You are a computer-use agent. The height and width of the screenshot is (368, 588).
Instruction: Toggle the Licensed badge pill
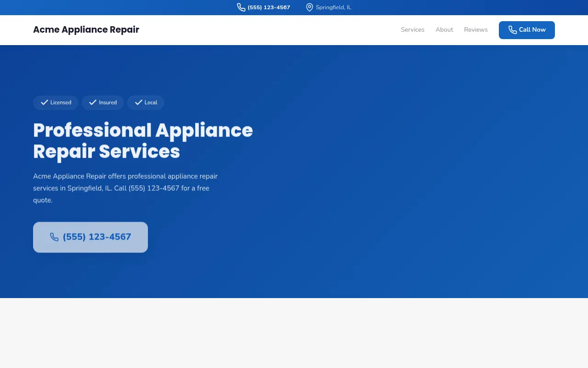[56, 103]
